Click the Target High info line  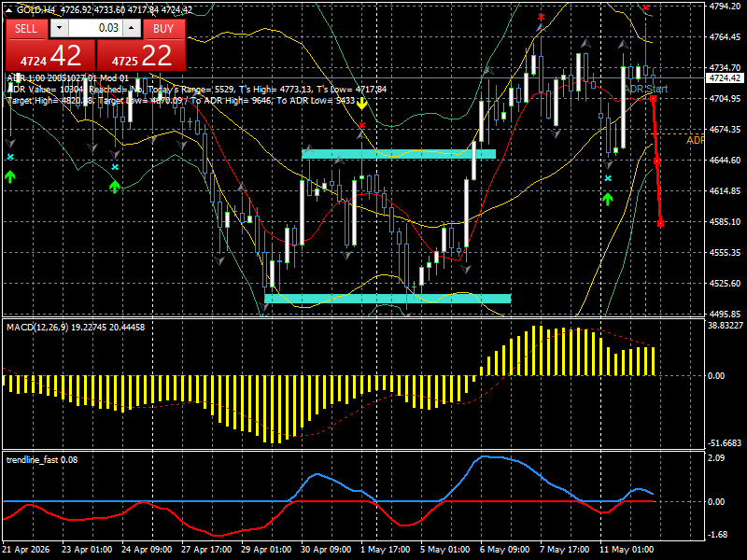(x=181, y=101)
